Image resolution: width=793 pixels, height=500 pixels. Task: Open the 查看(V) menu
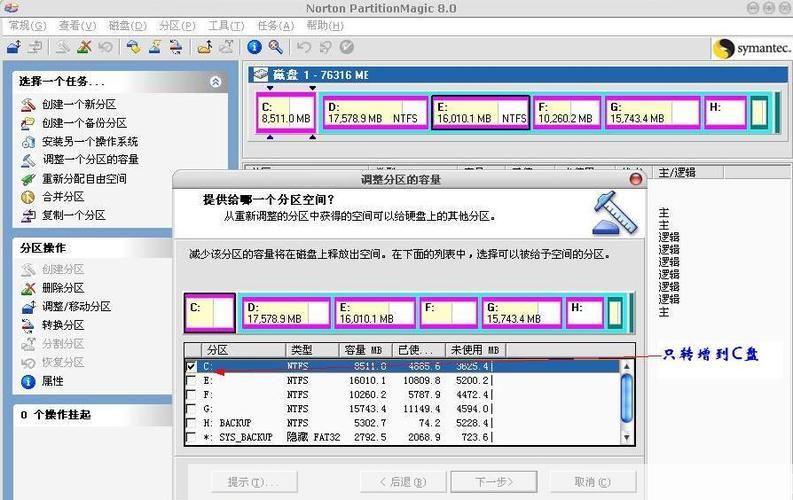point(77,25)
